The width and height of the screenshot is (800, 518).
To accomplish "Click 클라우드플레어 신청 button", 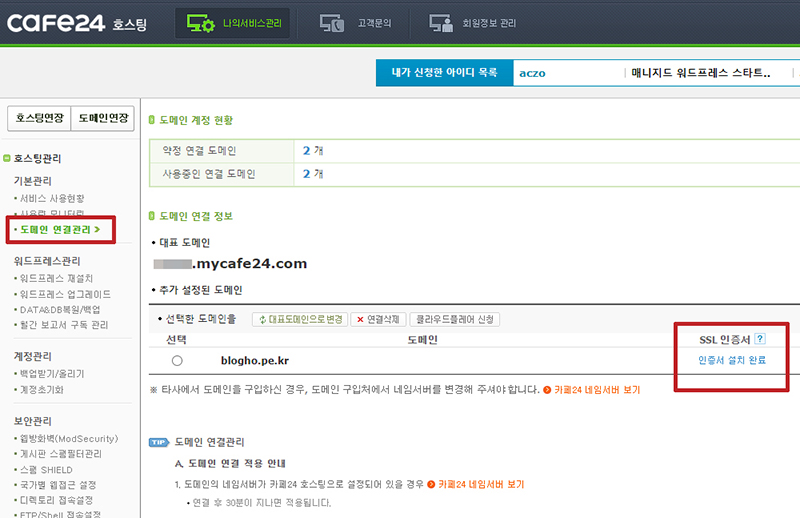I will point(455,319).
